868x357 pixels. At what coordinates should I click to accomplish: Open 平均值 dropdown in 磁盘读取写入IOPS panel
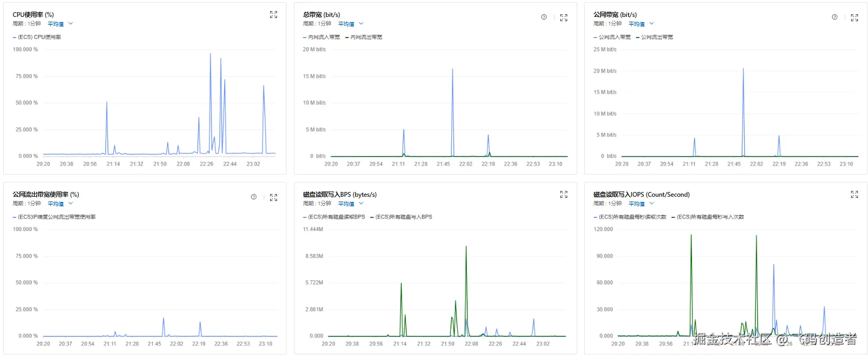(641, 204)
